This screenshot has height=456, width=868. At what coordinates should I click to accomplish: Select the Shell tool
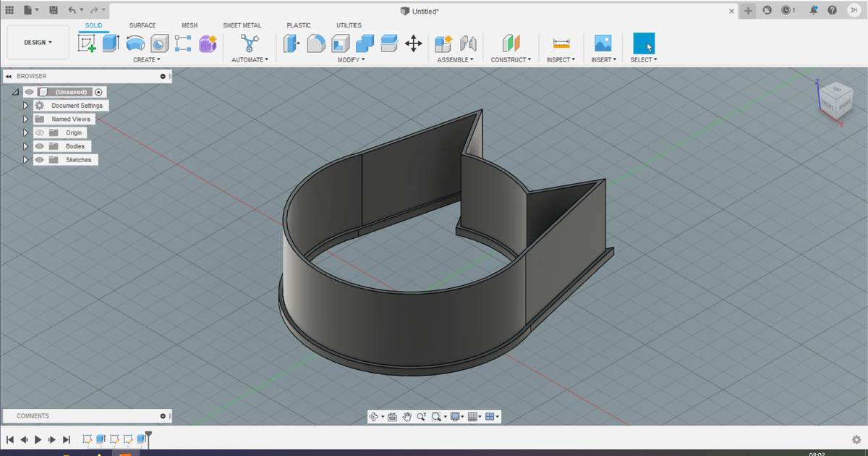tap(340, 43)
